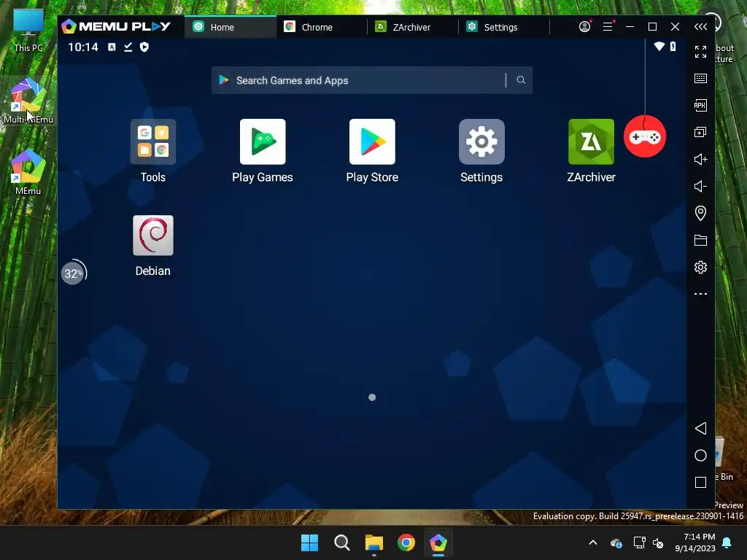Open the Debian app

(x=153, y=236)
